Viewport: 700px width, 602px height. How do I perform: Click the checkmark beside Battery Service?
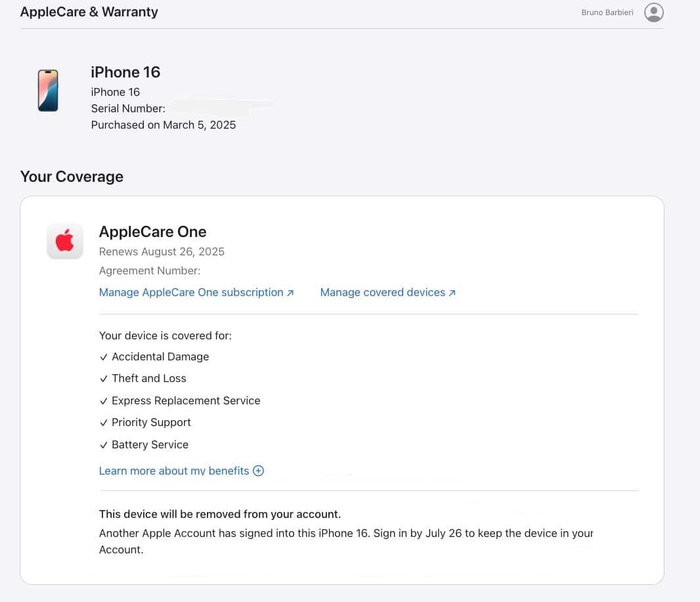[104, 445]
